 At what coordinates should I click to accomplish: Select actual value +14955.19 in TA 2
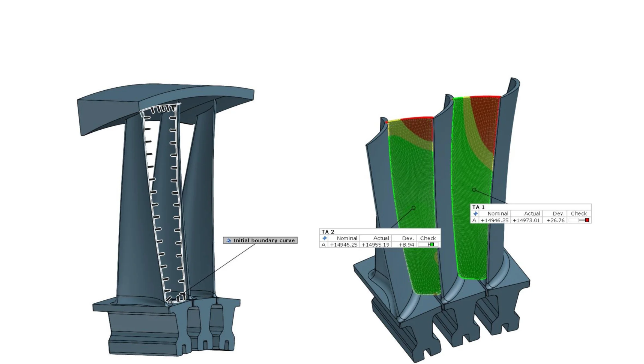pyautogui.click(x=375, y=245)
